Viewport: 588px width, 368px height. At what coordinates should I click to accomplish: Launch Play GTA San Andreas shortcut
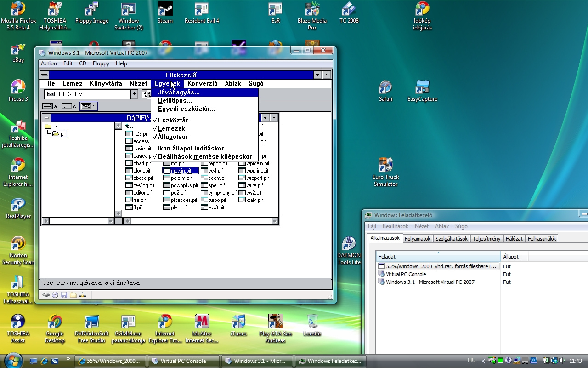(275, 329)
